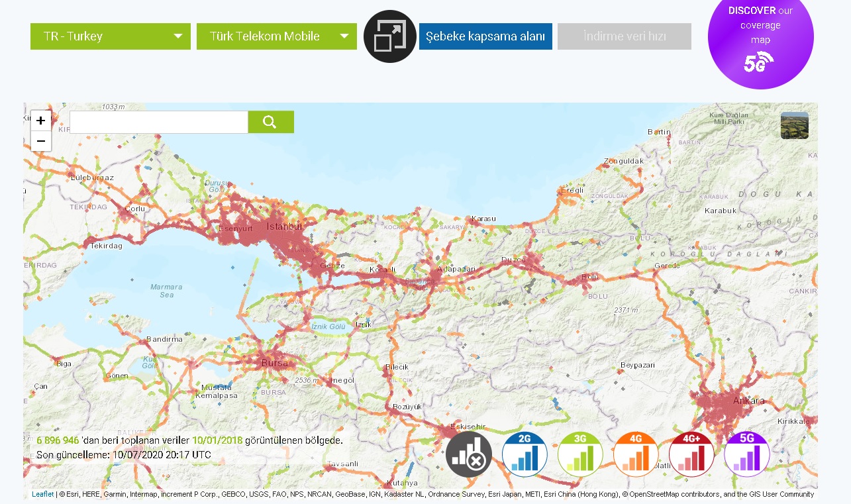851x504 pixels.
Task: Click the Tekirdag city label
Action: [x=107, y=246]
